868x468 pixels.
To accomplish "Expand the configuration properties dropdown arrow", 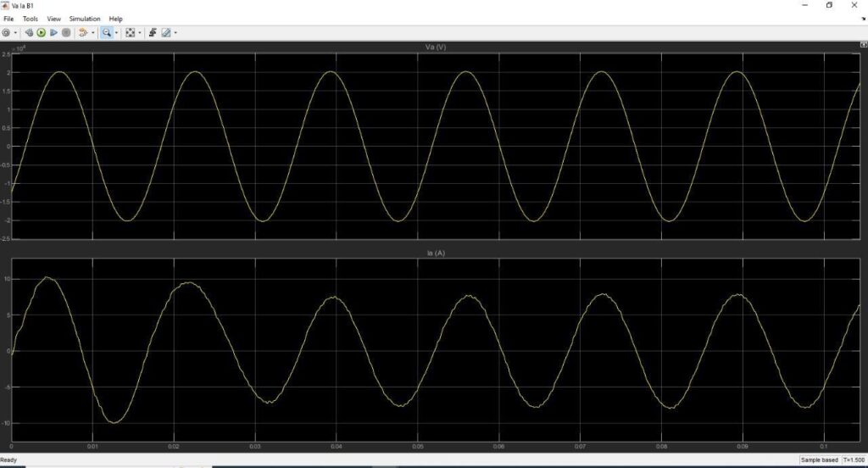I will click(x=15, y=33).
